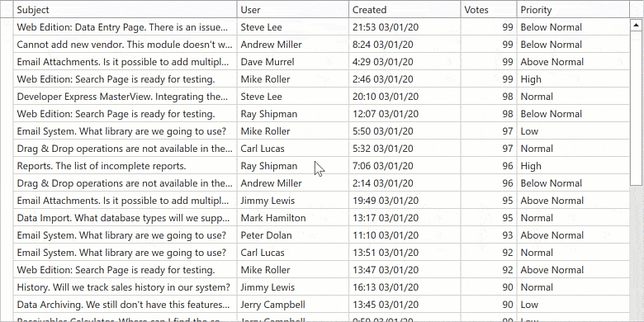
Task: Click priority 'Low' in Data Archiving row
Action: tap(573, 305)
